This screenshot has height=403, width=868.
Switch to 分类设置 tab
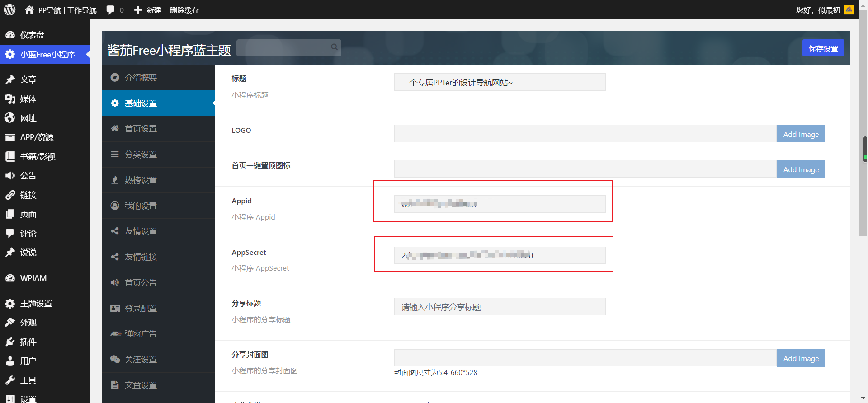158,154
